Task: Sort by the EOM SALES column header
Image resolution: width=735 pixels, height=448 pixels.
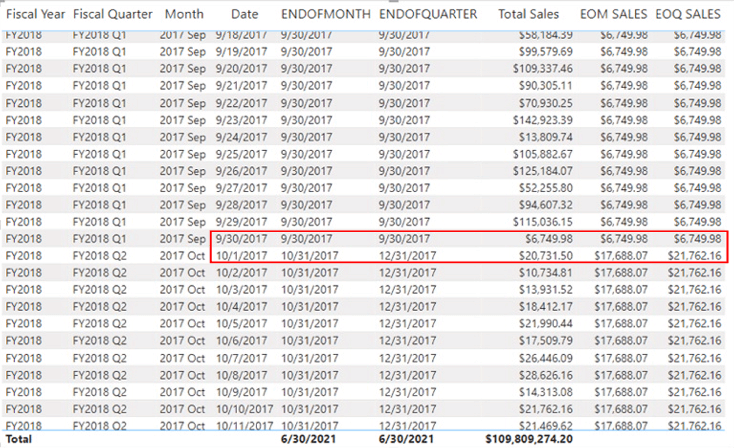Action: pos(612,15)
